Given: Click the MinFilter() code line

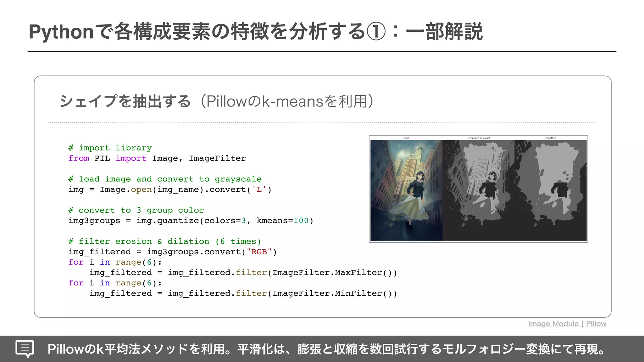Looking at the screenshot, I should point(243,293).
